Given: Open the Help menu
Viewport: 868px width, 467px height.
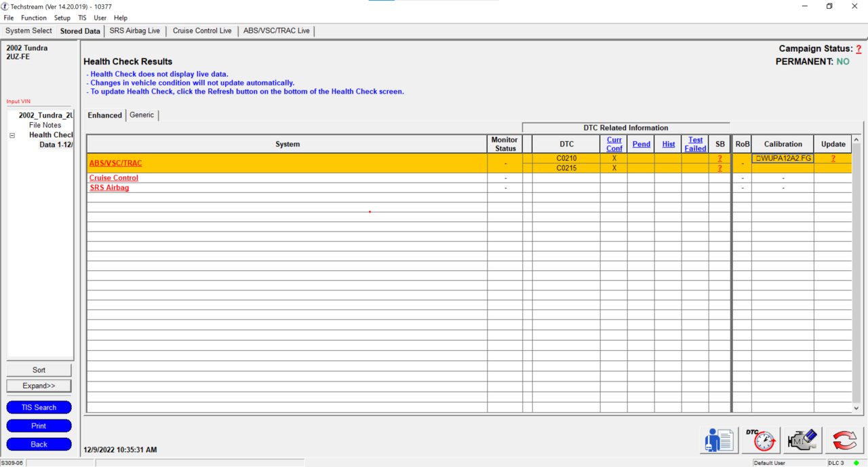Looking at the screenshot, I should [x=121, y=18].
